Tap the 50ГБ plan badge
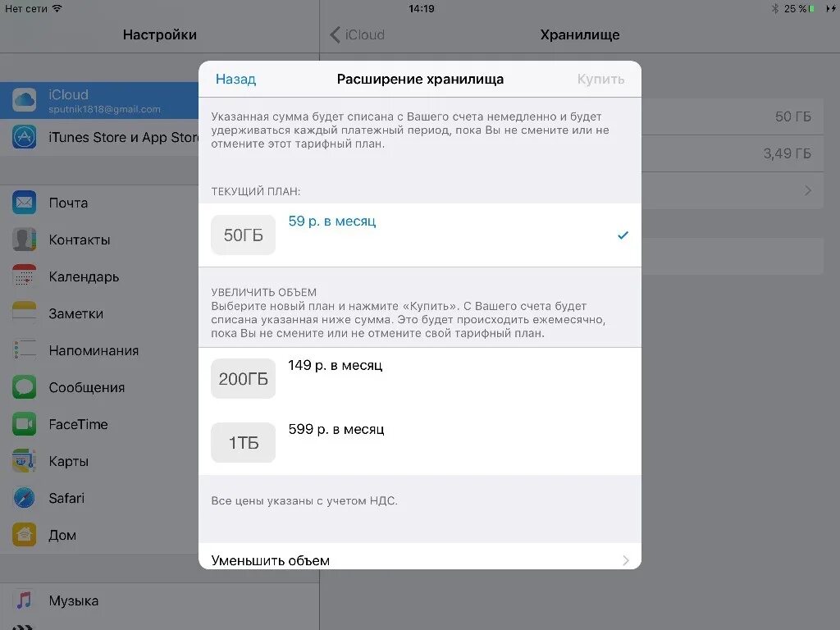This screenshot has height=630, width=840. (x=243, y=235)
